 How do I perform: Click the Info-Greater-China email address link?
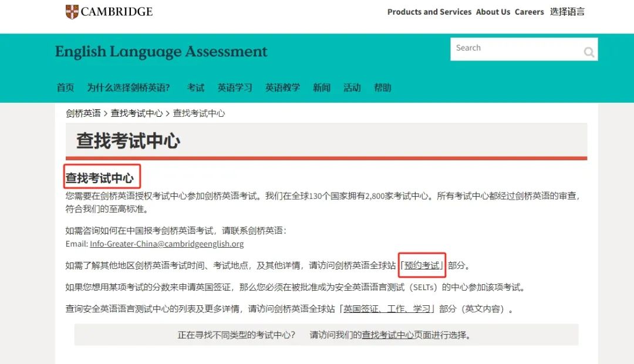(x=167, y=244)
